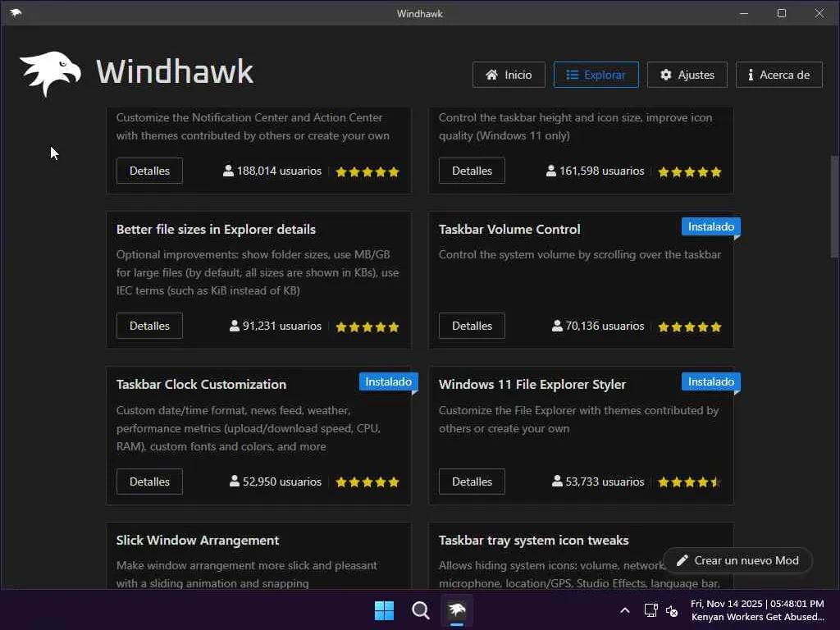
Task: Click the Instalado badge on File Explorer Styler
Action: (711, 381)
